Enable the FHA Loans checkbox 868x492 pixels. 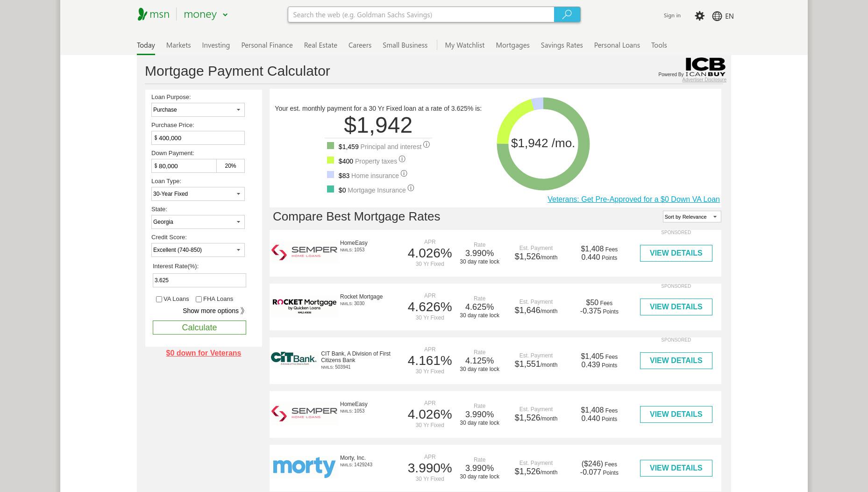[199, 299]
